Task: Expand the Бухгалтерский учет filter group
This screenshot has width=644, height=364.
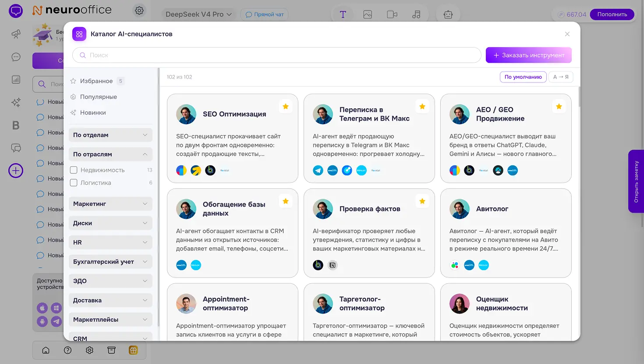Action: pos(110,262)
